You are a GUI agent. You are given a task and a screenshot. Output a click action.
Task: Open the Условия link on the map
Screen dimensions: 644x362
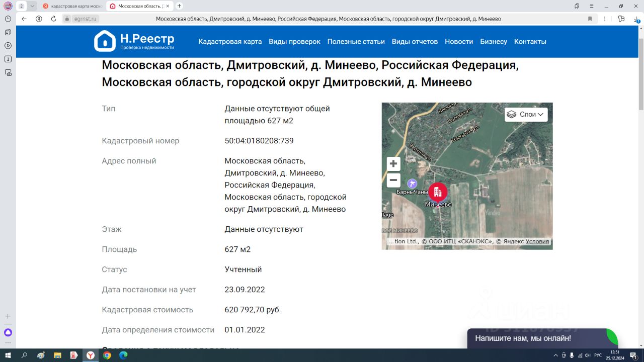tap(537, 241)
